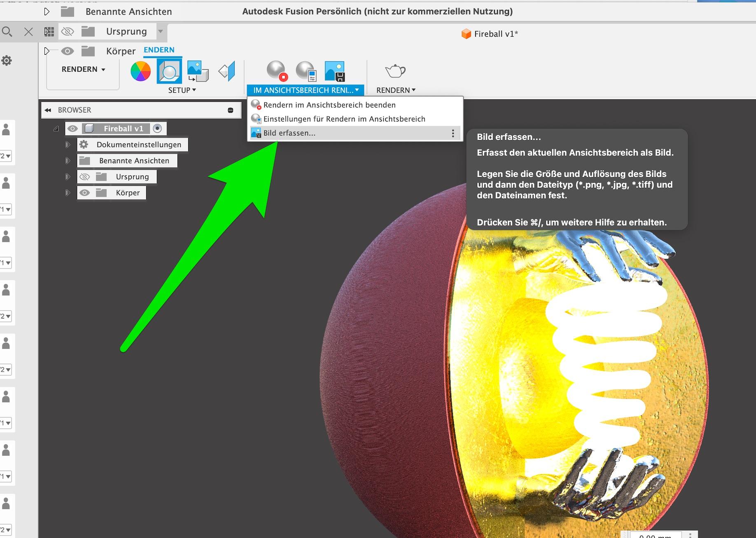
Task: Click the Render teapot icon
Action: point(395,71)
